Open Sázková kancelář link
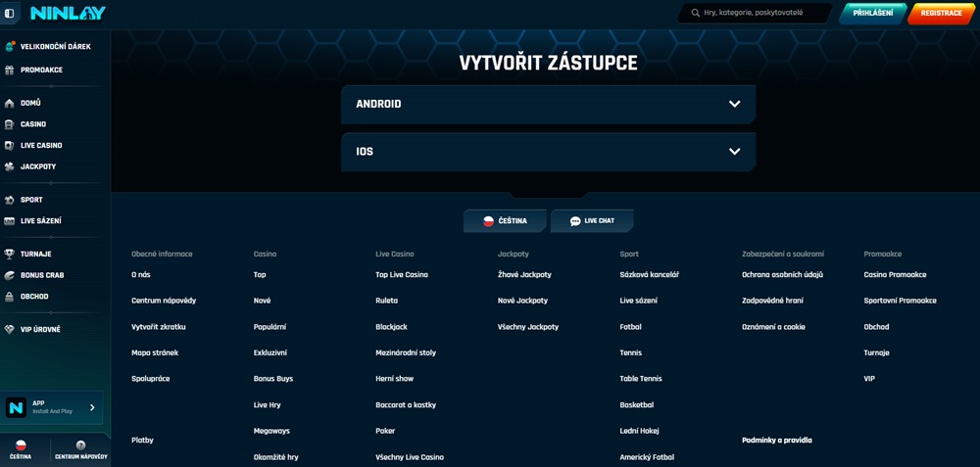 (650, 275)
